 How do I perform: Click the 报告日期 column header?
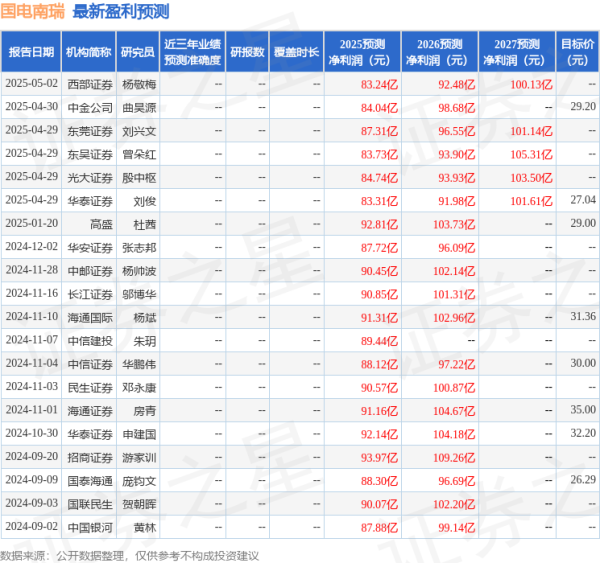[x=31, y=52]
